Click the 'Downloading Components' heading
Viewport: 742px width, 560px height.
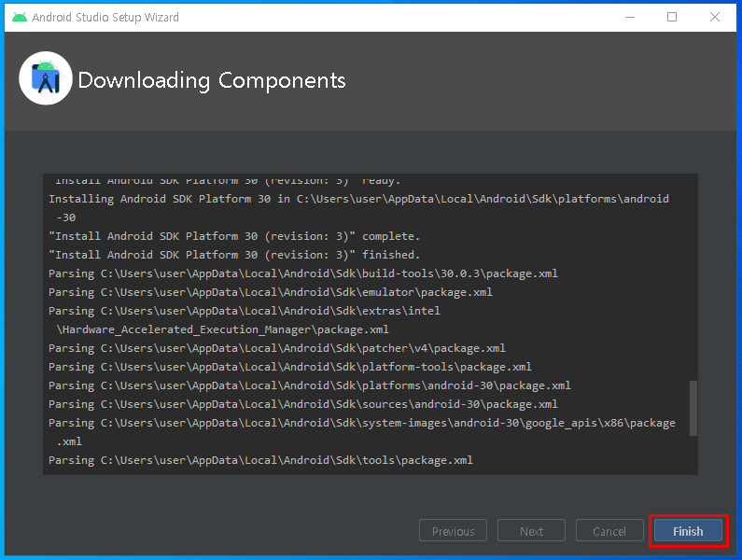212,80
